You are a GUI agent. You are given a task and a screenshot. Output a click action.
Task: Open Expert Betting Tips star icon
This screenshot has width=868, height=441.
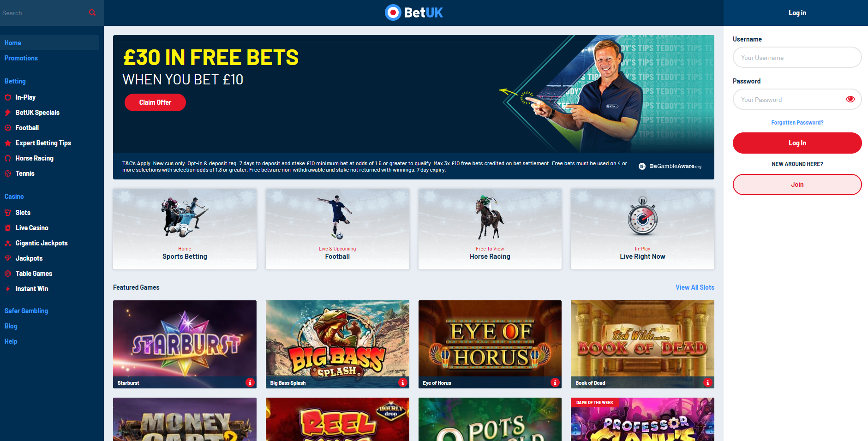pyautogui.click(x=8, y=143)
